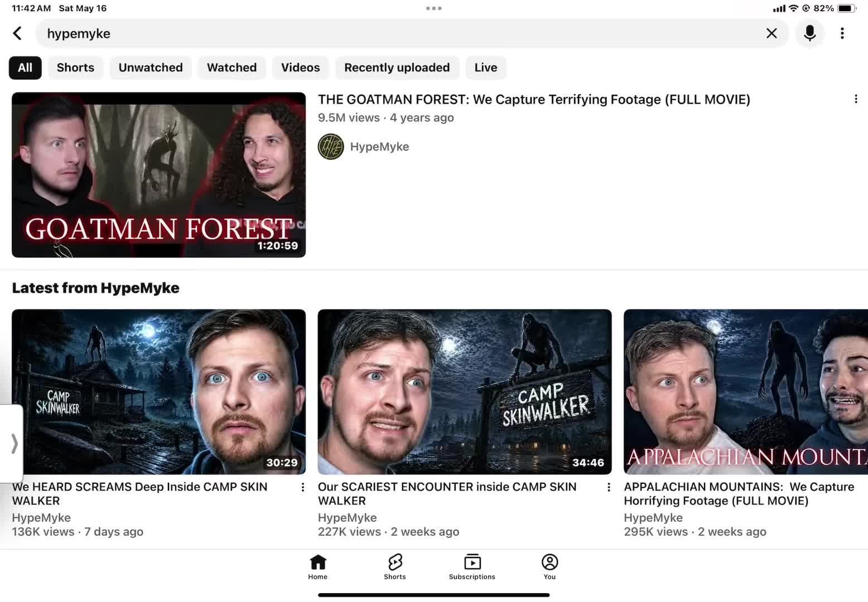Play the Goatman Forest video thumbnail
868x602 pixels.
point(159,175)
